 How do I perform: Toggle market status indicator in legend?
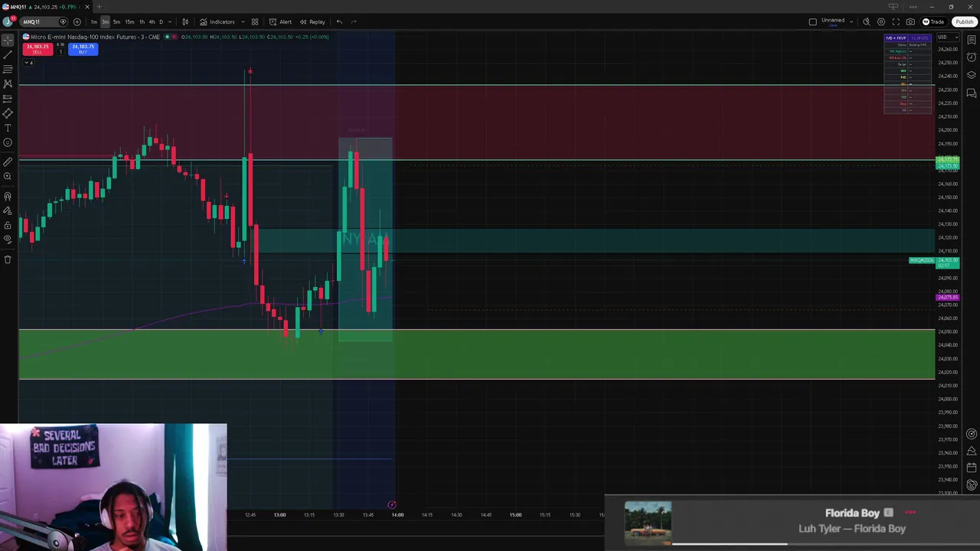[x=167, y=37]
